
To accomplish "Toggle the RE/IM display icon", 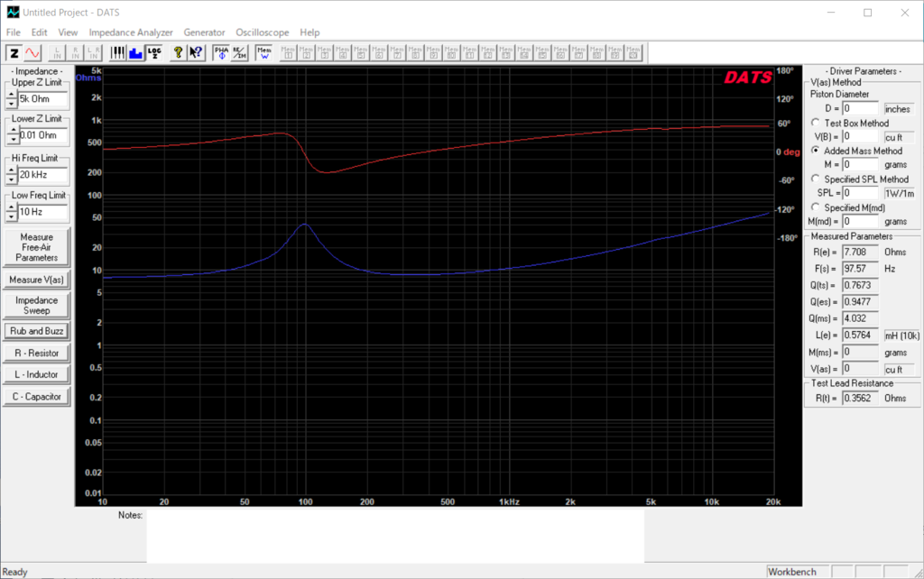I will (239, 52).
